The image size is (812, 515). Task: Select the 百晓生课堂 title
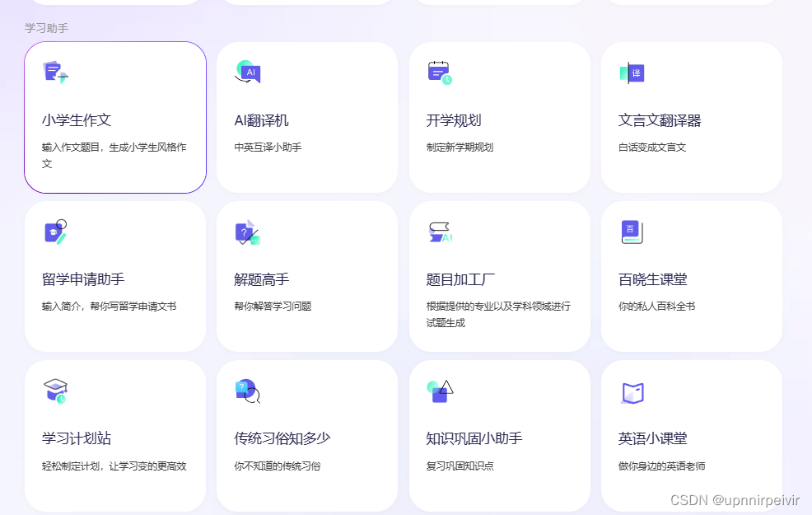tap(652, 279)
